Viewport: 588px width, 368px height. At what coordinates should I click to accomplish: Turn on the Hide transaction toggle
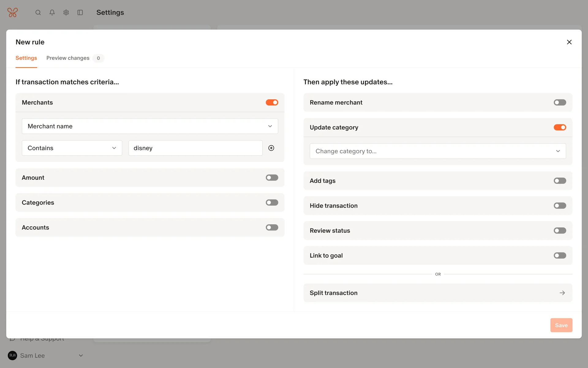tap(560, 206)
